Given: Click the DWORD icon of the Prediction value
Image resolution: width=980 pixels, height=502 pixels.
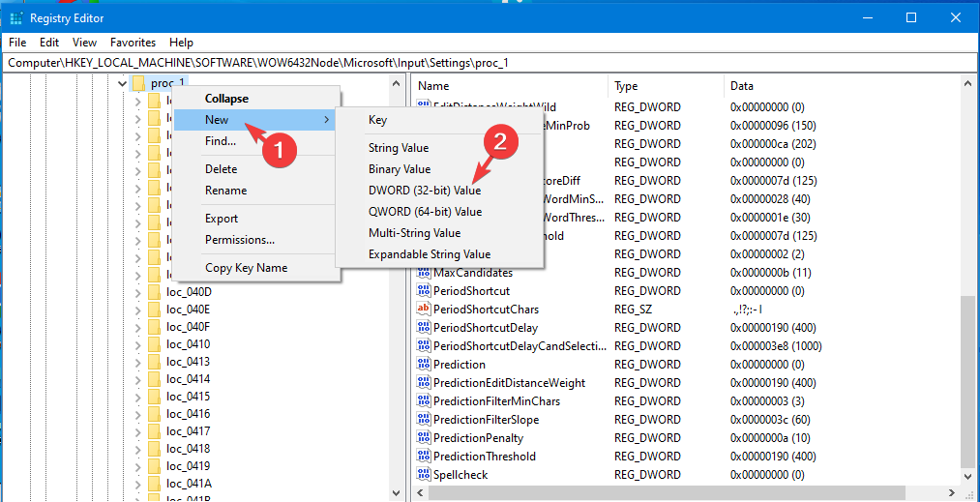Looking at the screenshot, I should point(424,364).
